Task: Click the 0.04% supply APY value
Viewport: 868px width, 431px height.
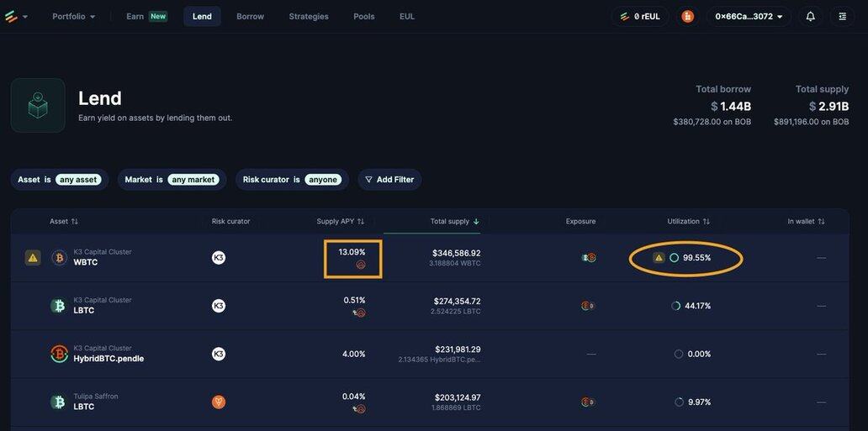Action: pyautogui.click(x=354, y=397)
